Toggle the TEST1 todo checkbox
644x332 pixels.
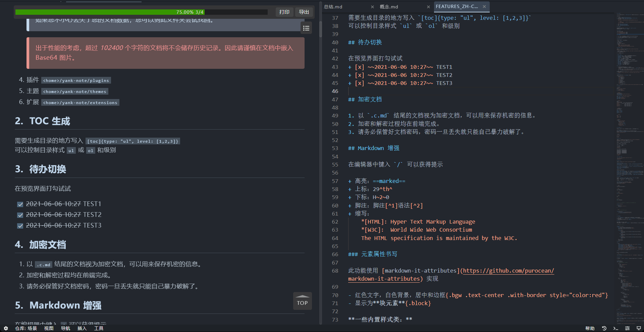pyautogui.click(x=20, y=204)
